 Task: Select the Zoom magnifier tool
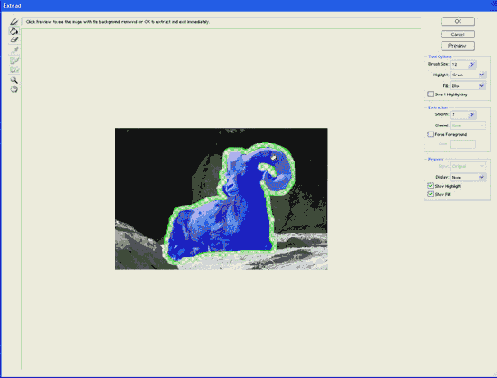point(14,80)
